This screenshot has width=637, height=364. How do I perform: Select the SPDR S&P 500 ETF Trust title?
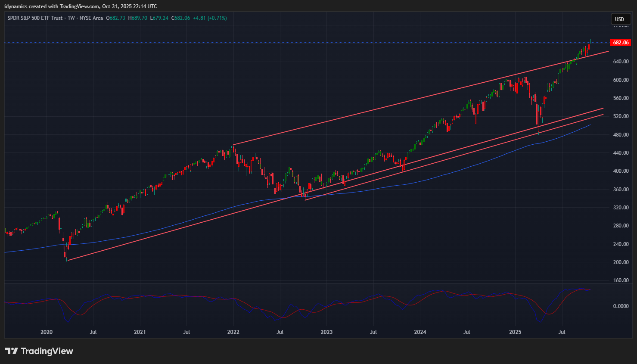coord(35,18)
